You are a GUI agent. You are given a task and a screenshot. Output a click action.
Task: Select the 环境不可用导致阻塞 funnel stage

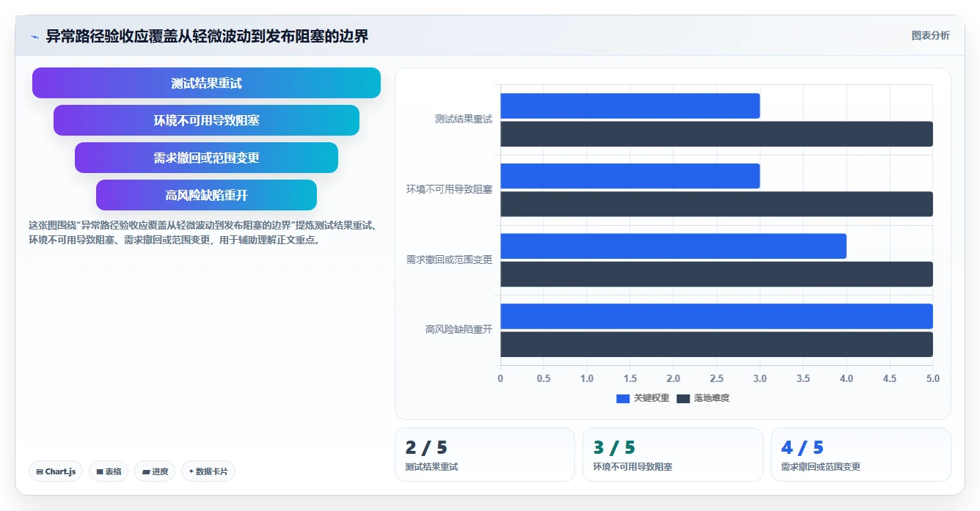click(206, 120)
